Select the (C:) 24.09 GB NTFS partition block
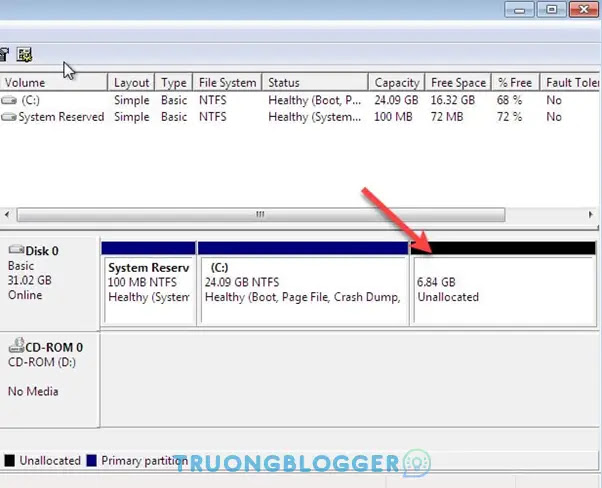Screen dimensions: 602x488 coord(303,284)
